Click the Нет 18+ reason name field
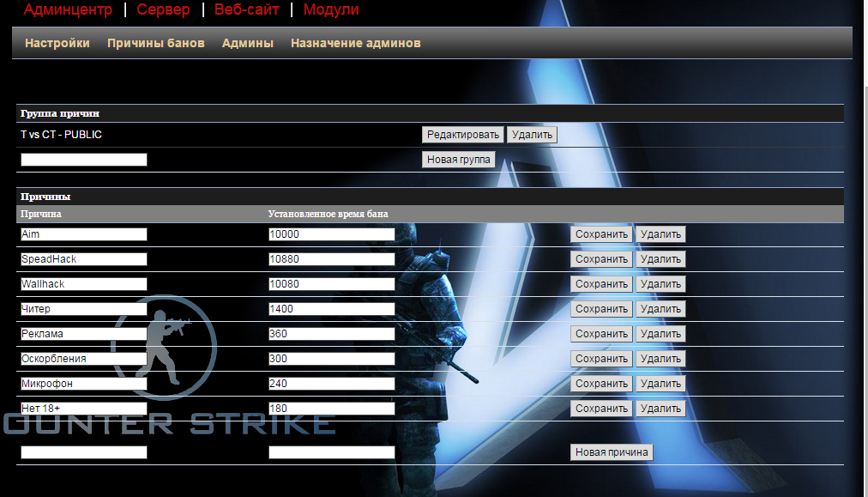Screen dimensions: 868x497 pyautogui.click(x=84, y=409)
